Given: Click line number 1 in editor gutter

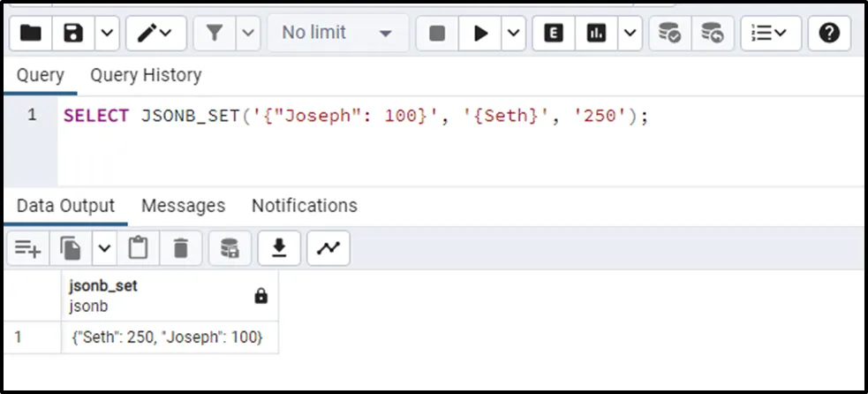Looking at the screenshot, I should tap(32, 115).
